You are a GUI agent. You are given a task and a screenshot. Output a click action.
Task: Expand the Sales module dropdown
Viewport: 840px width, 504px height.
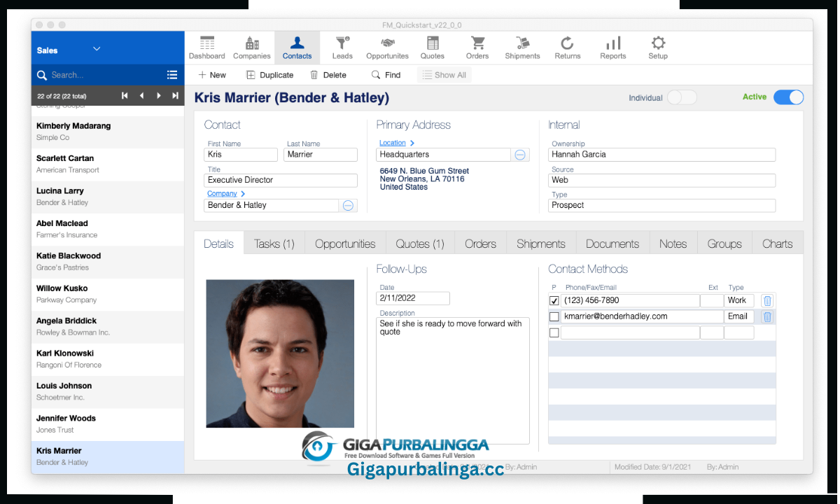pos(97,49)
